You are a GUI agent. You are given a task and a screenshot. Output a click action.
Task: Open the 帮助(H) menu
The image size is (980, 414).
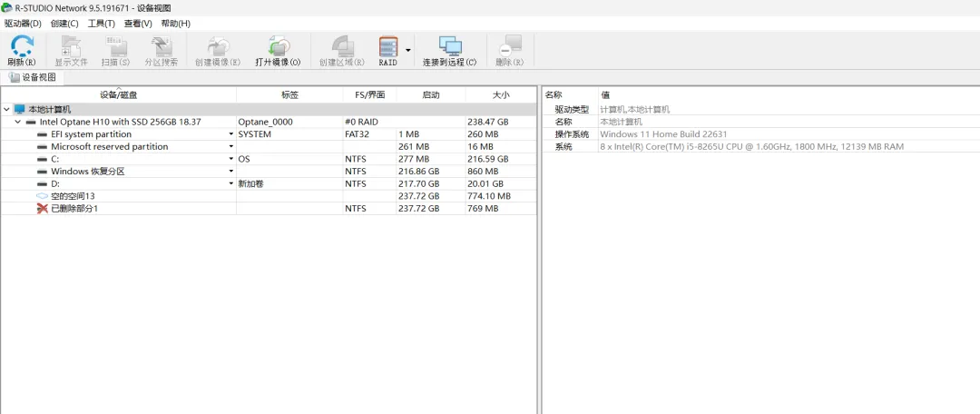pyautogui.click(x=176, y=23)
